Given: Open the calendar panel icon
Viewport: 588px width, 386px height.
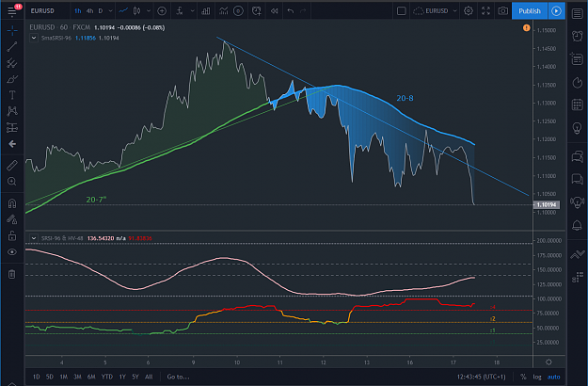Looking at the screenshot, I should tap(577, 105).
